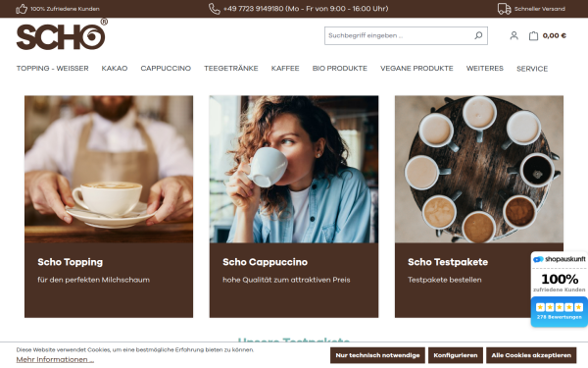Open the Weiteres menu
This screenshot has width=588, height=368.
pos(484,69)
